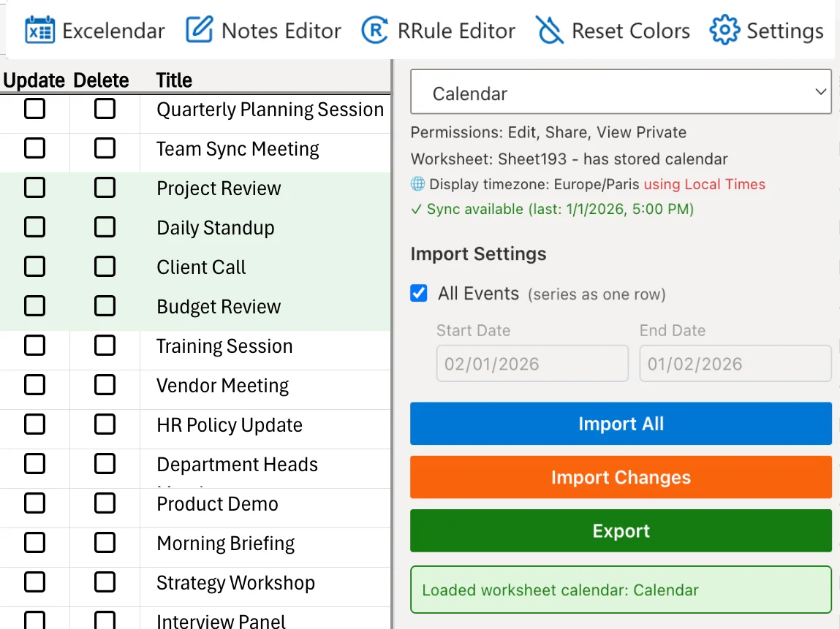This screenshot has height=629, width=840.
Task: Mark the Delete checkbox for Team Sync Meeting
Action: pyautogui.click(x=105, y=148)
